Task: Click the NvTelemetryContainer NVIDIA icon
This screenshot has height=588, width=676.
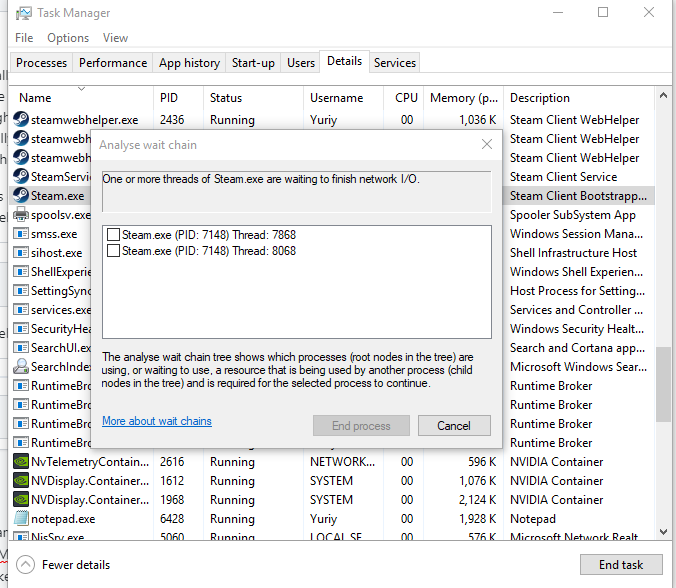Action: point(21,462)
